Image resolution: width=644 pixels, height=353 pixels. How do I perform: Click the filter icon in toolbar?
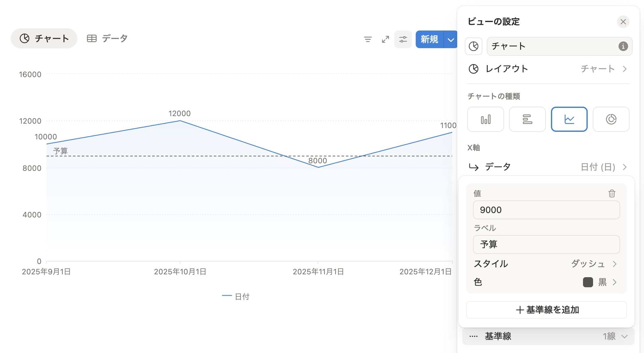368,39
